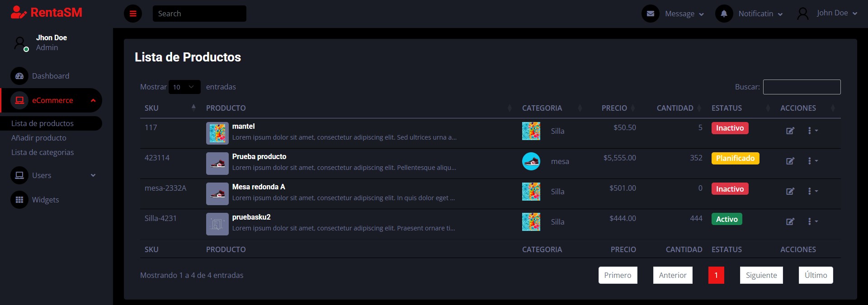Click the Último pagination button

[x=816, y=275]
